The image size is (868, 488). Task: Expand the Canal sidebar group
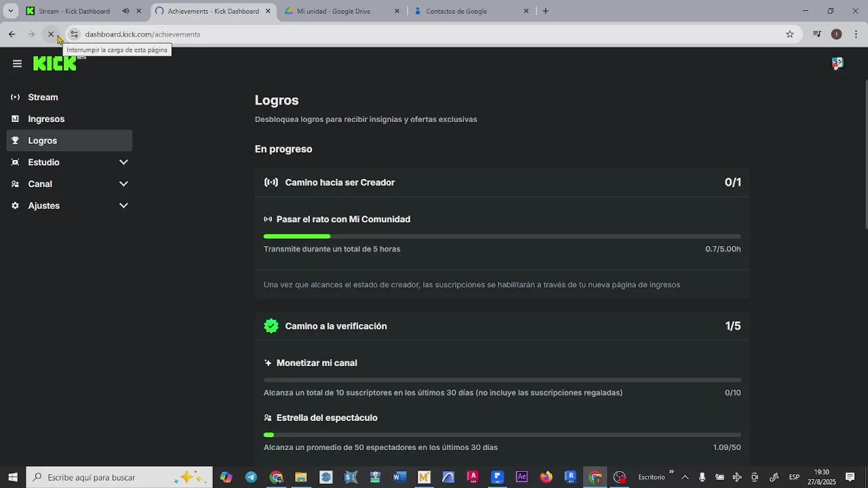69,184
